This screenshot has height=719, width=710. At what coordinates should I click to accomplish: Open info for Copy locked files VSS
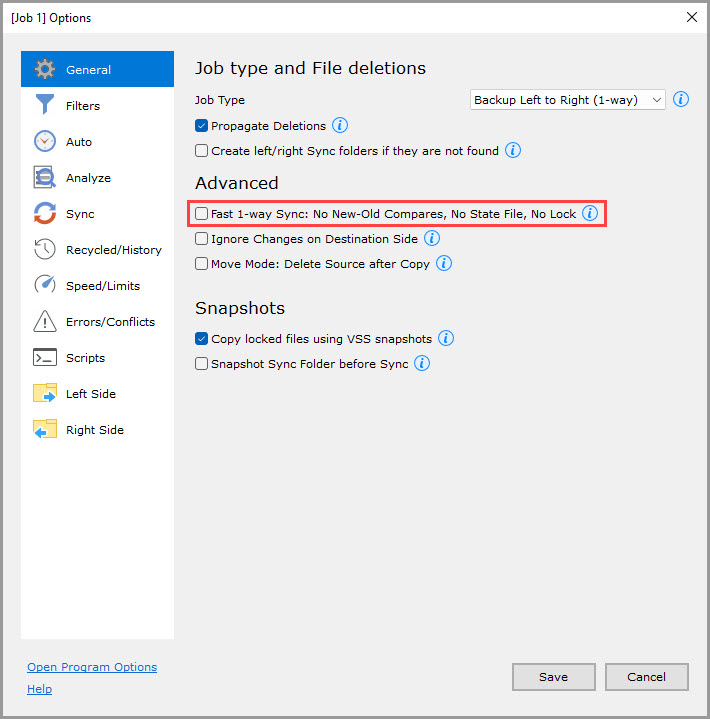click(446, 338)
